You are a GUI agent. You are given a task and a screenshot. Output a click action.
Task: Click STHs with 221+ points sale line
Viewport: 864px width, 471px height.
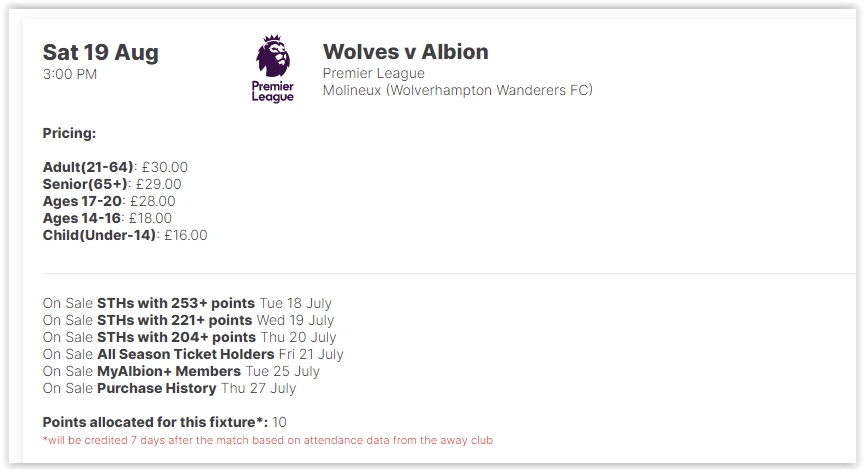188,320
